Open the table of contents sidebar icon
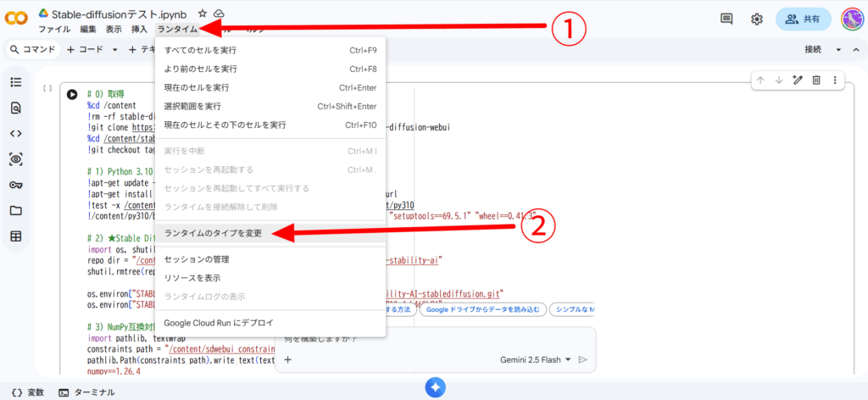This screenshot has width=868, height=400. pyautogui.click(x=15, y=82)
